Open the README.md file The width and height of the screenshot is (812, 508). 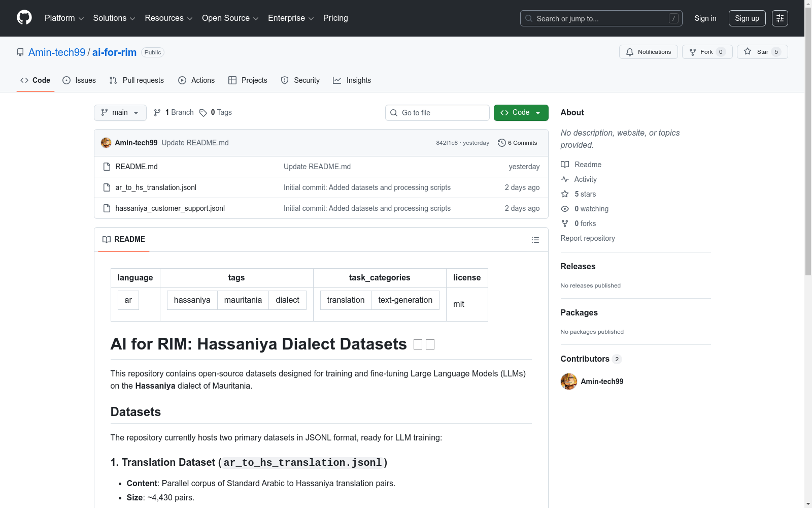pos(137,167)
